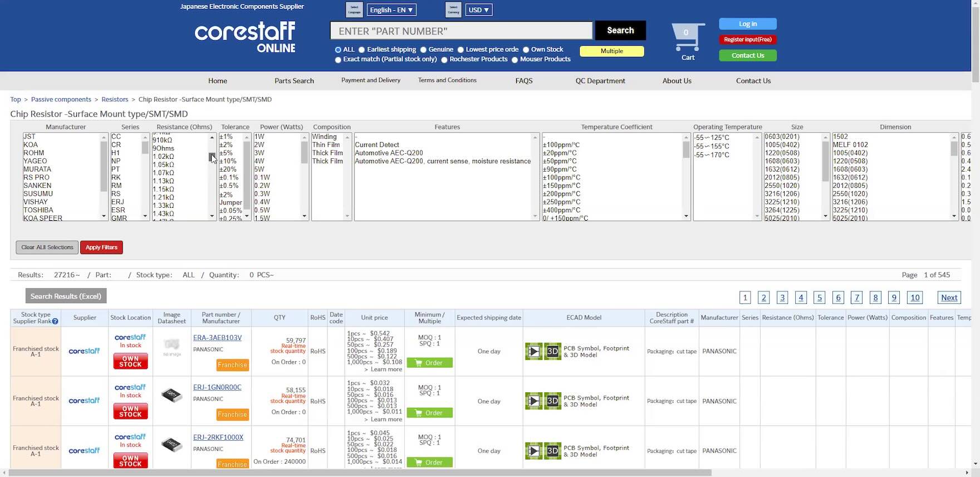Open the Parts Search menu item
The image size is (980, 477).
(294, 81)
